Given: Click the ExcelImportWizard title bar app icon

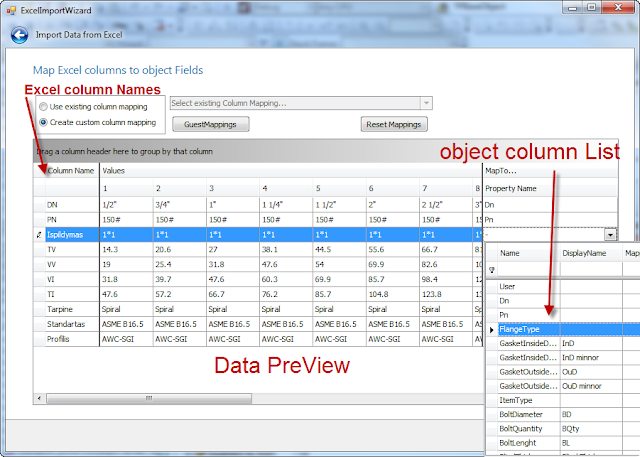Looking at the screenshot, I should pyautogui.click(x=11, y=10).
